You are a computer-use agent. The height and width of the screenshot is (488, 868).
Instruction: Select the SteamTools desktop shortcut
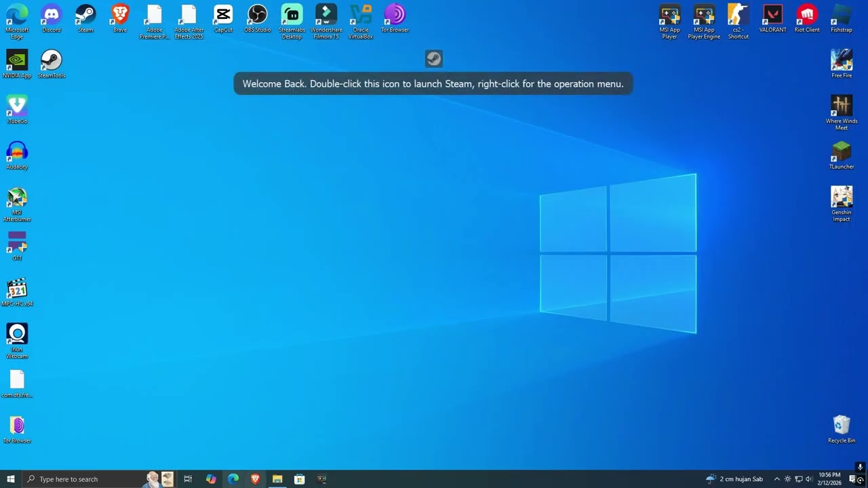52,64
